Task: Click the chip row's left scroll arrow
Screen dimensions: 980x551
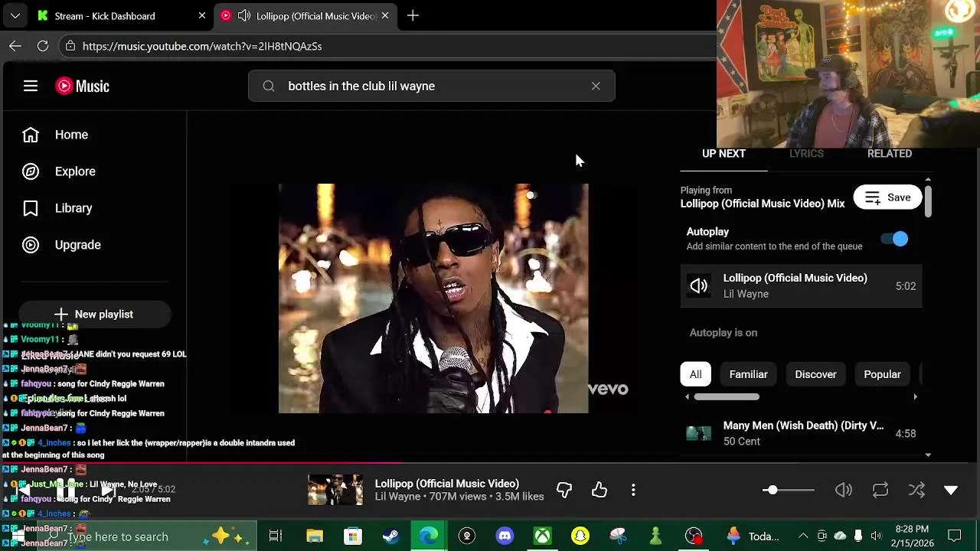Action: click(687, 396)
